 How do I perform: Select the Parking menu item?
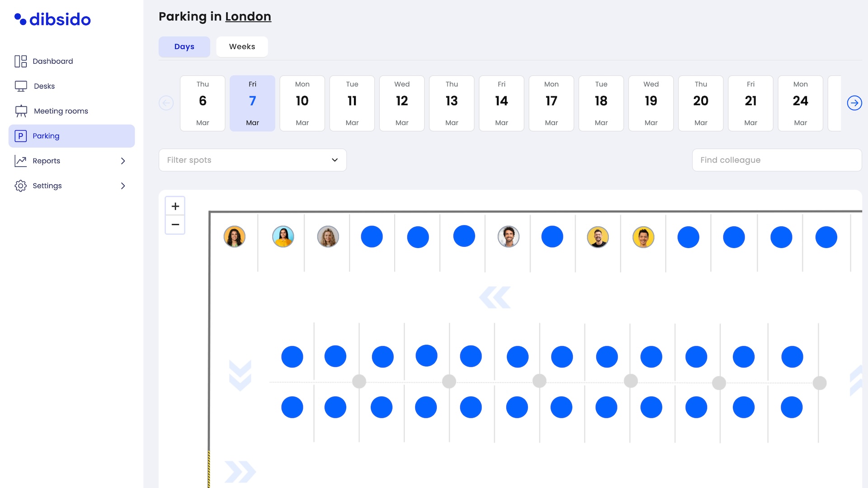[71, 136]
